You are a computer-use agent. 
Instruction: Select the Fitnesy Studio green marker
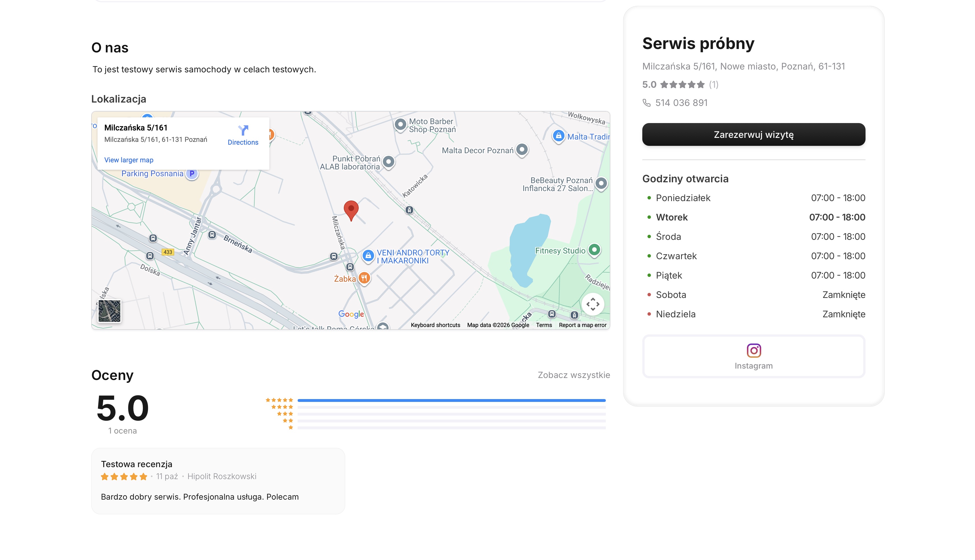coord(594,250)
